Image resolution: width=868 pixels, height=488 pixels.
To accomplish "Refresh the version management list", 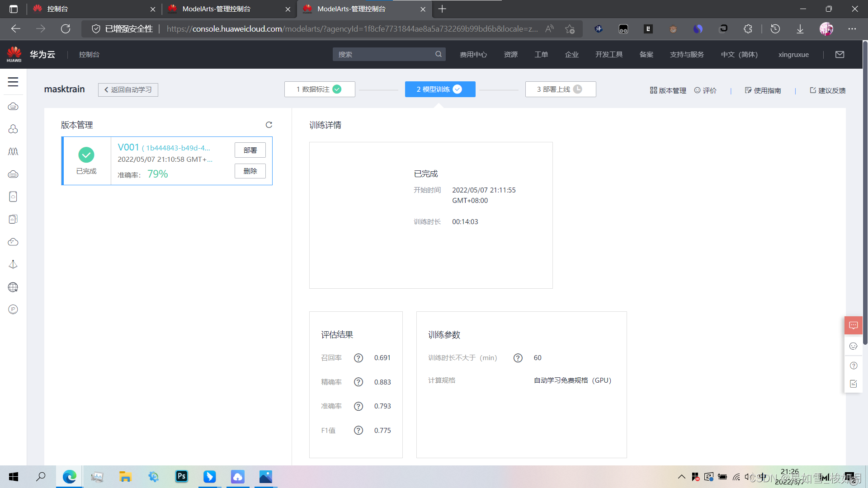I will click(269, 125).
